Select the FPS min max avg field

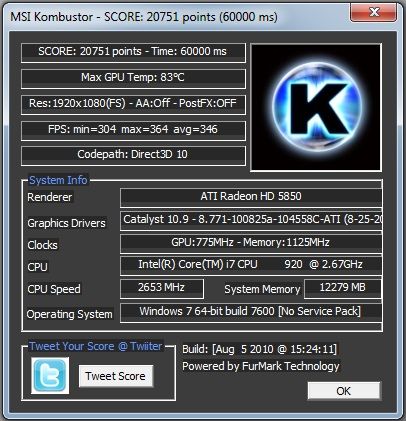point(133,131)
